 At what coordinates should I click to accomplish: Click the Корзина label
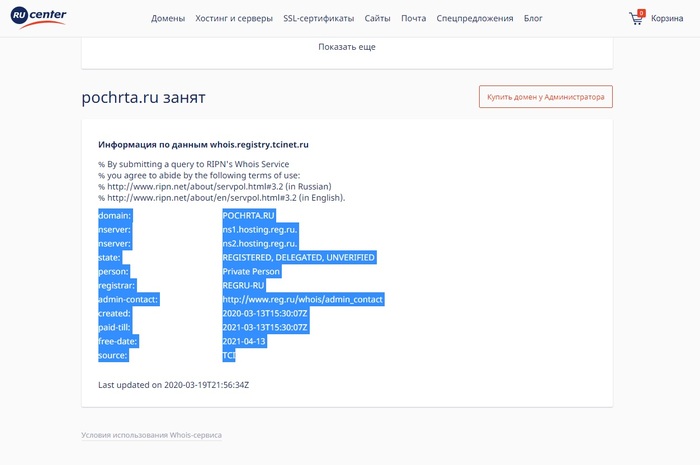pyautogui.click(x=667, y=18)
